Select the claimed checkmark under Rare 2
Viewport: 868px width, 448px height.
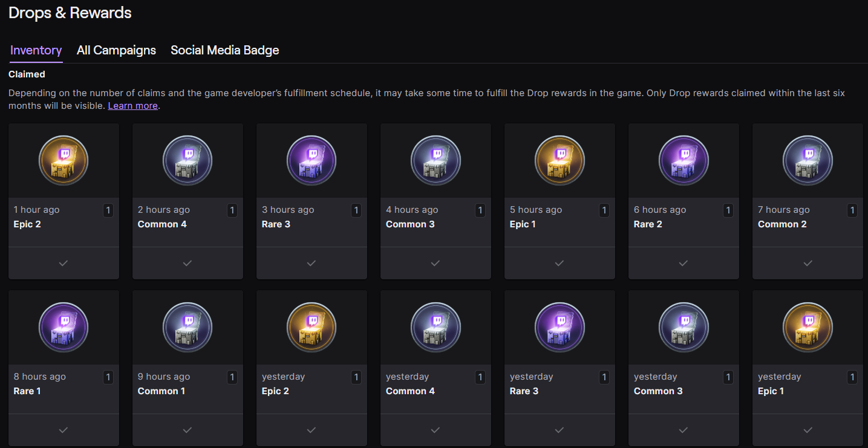[x=684, y=263]
